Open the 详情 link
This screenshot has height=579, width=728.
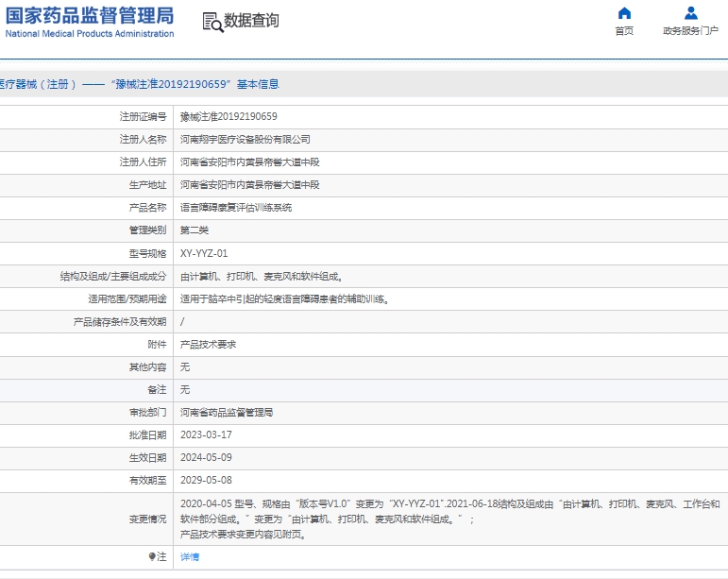point(190,556)
